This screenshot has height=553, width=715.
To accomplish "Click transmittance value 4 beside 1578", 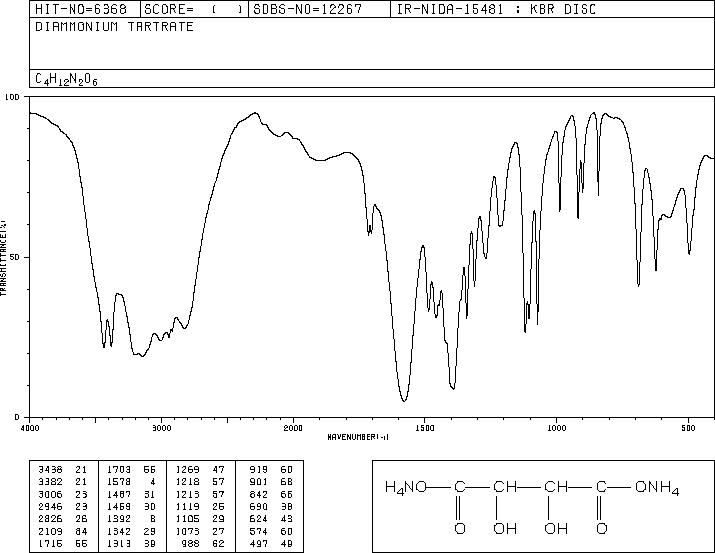I will coord(152,481).
